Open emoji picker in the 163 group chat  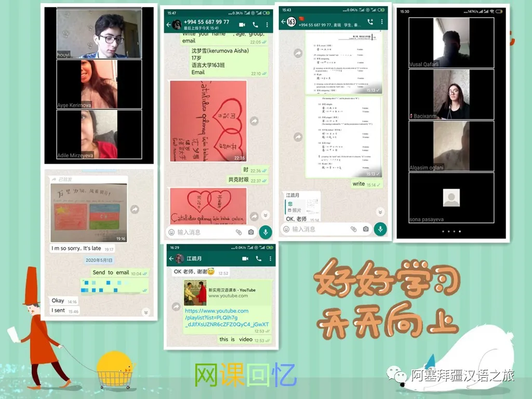(286, 229)
